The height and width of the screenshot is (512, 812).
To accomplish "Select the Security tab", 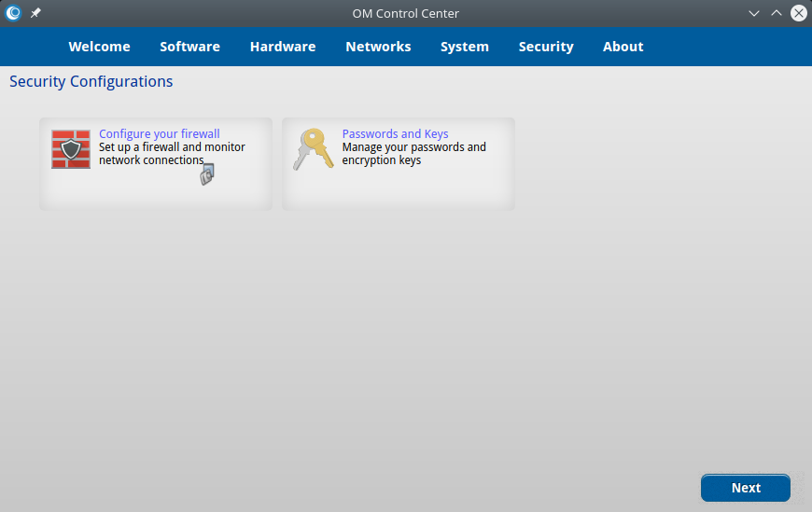I will (x=546, y=47).
